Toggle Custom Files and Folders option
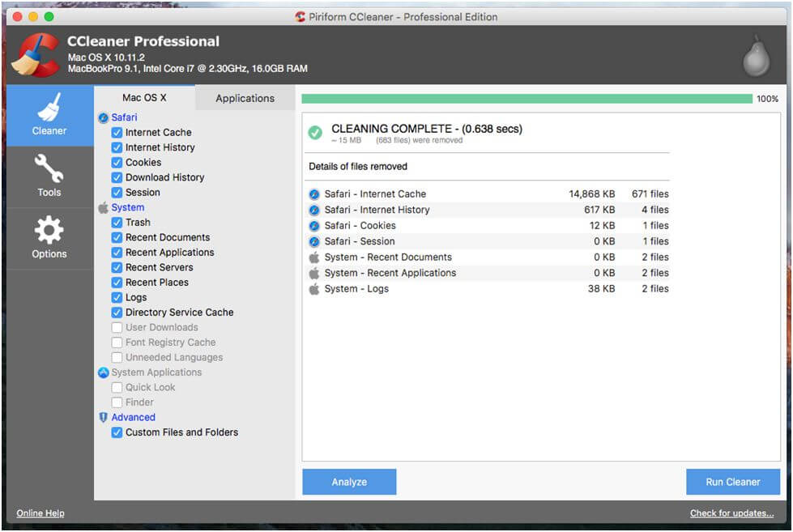Viewport: 793px width, 532px height. coord(115,432)
